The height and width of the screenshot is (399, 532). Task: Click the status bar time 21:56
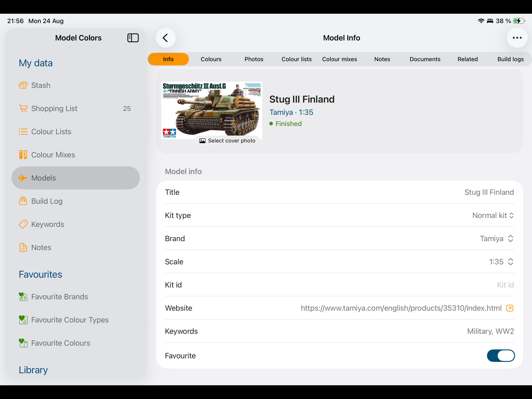[x=15, y=21]
